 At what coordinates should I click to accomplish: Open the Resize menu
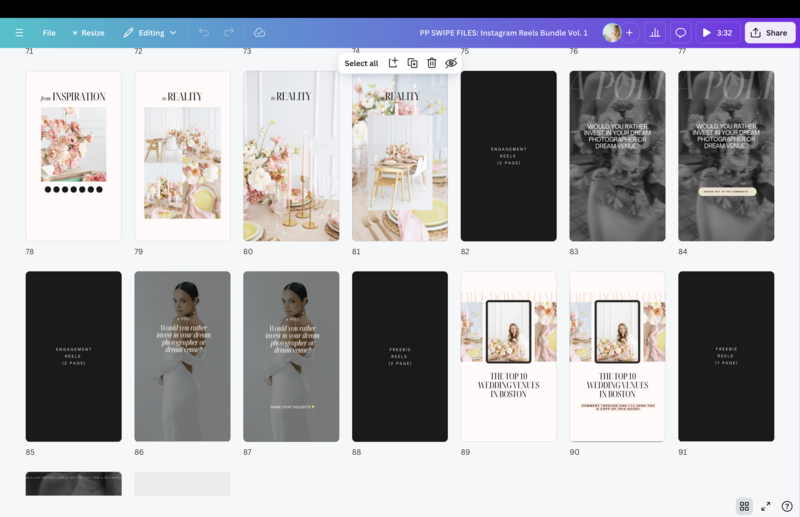click(87, 33)
